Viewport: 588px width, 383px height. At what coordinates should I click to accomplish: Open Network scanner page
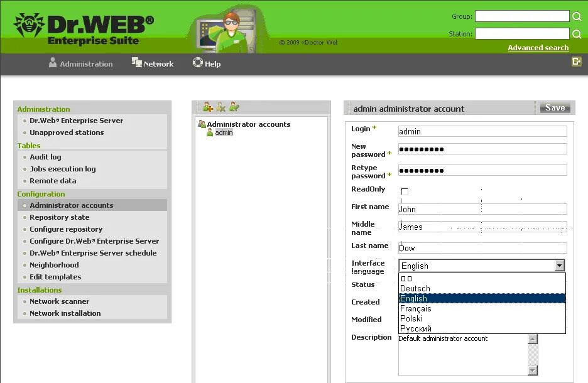[60, 301]
